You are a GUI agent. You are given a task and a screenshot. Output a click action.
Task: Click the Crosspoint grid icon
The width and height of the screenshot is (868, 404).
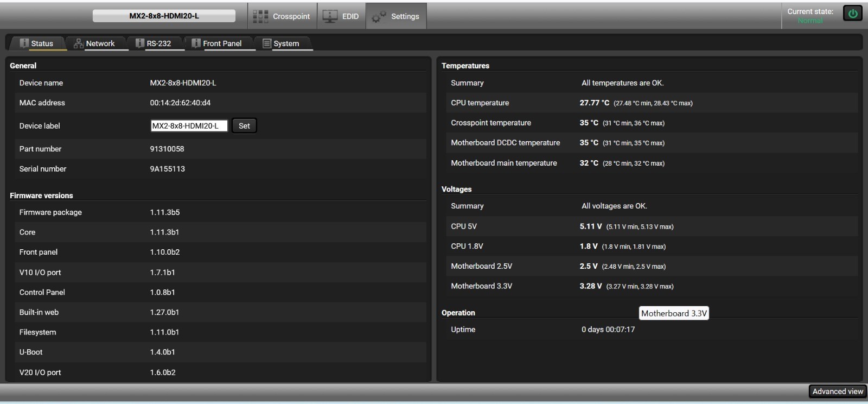pyautogui.click(x=260, y=16)
